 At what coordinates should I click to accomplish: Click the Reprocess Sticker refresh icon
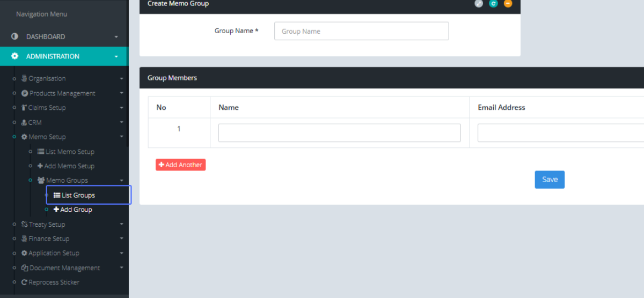(24, 282)
